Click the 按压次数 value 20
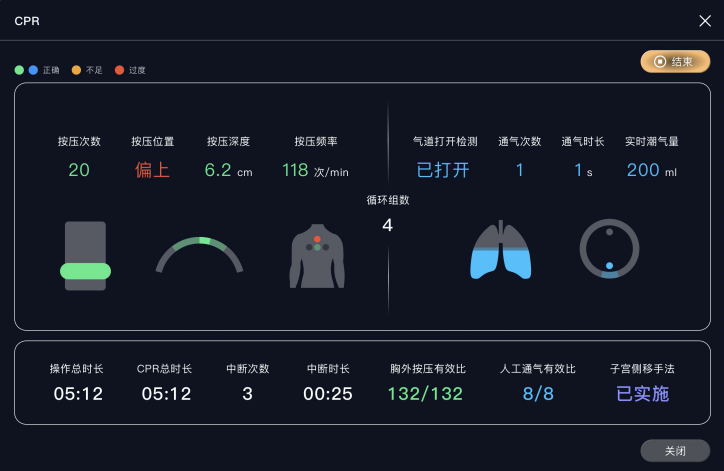 click(x=79, y=170)
